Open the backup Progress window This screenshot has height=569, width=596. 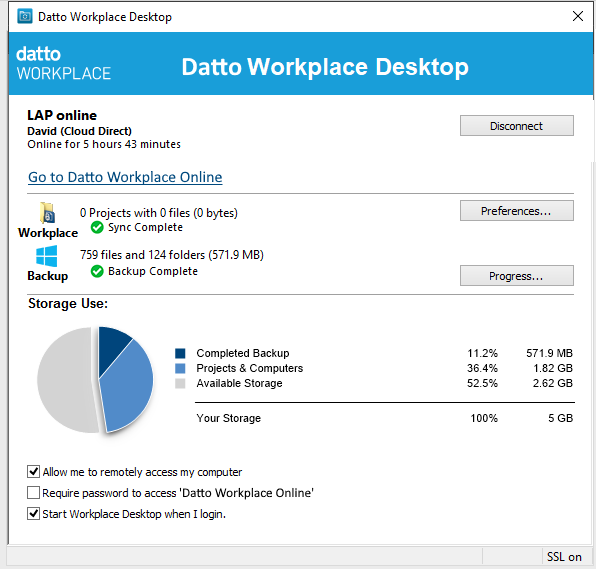(517, 276)
